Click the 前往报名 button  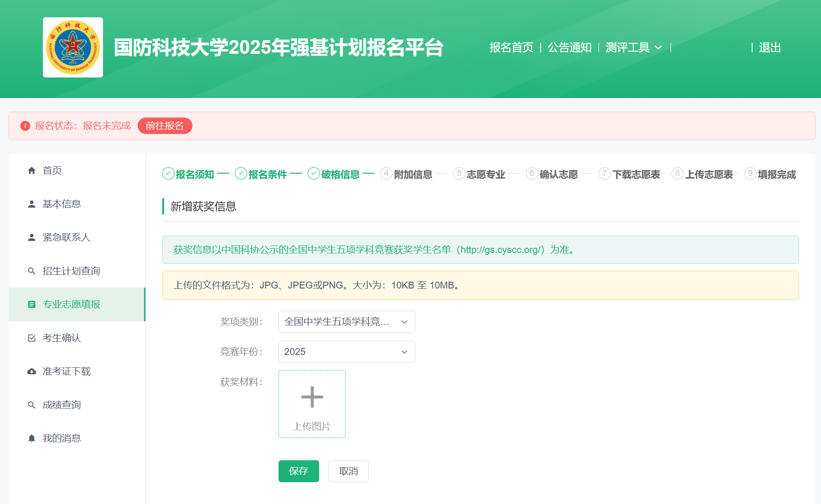coord(165,126)
